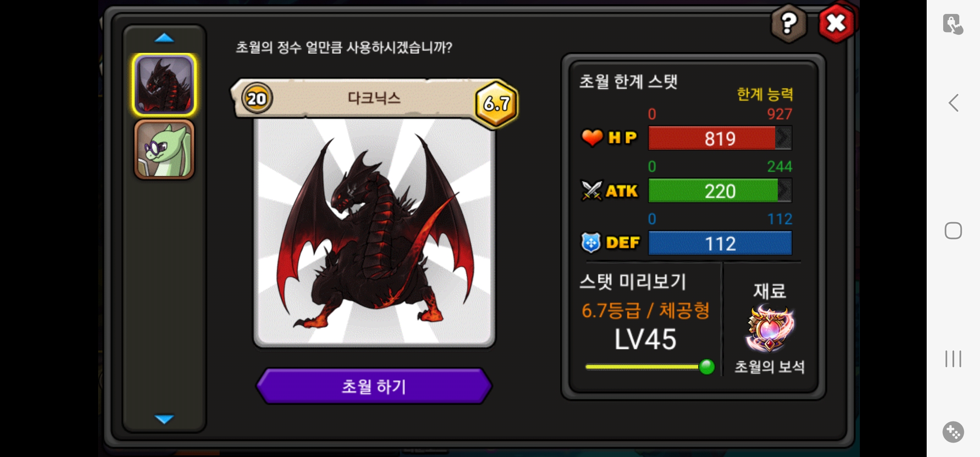Click the blue DEF stat bar
Screen dimensions: 980x457
click(x=720, y=243)
